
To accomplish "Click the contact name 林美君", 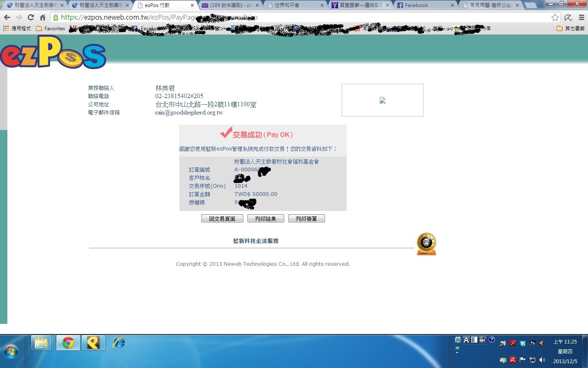I will pyautogui.click(x=165, y=88).
